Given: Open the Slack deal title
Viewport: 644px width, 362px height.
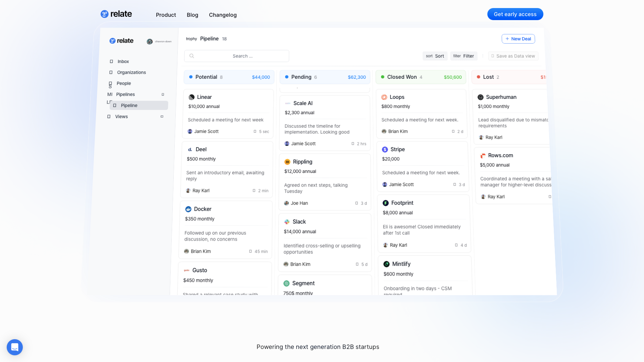Looking at the screenshot, I should [299, 222].
